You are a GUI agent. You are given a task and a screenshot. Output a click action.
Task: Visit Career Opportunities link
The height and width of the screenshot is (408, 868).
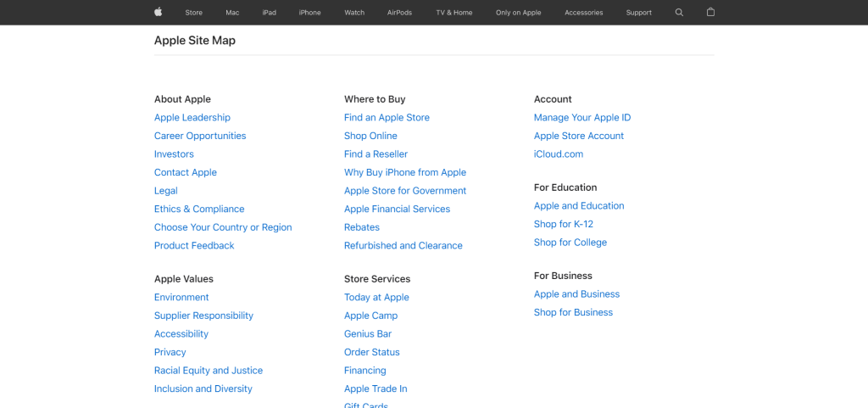[200, 136]
